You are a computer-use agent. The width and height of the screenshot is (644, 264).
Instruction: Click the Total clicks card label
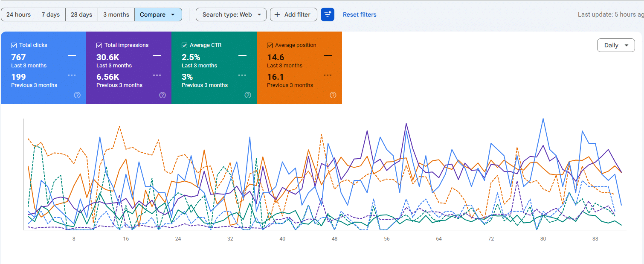(x=33, y=45)
